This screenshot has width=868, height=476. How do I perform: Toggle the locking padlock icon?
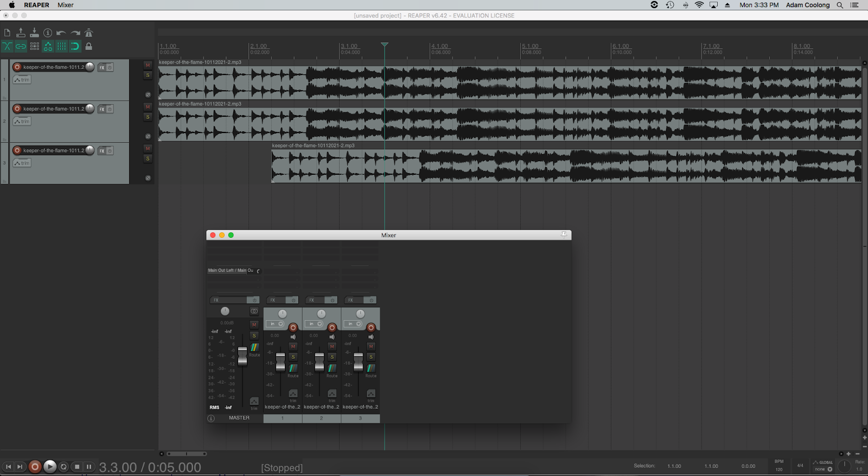[x=89, y=46]
